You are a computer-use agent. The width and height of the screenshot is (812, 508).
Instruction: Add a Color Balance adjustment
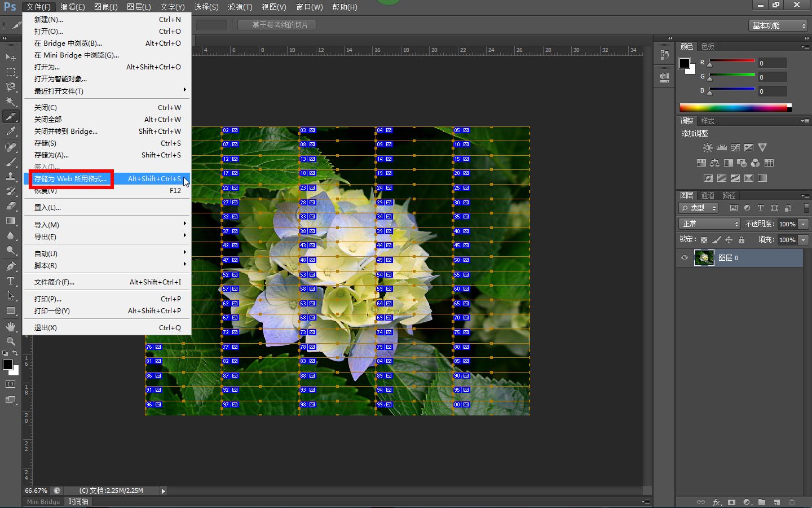(715, 163)
